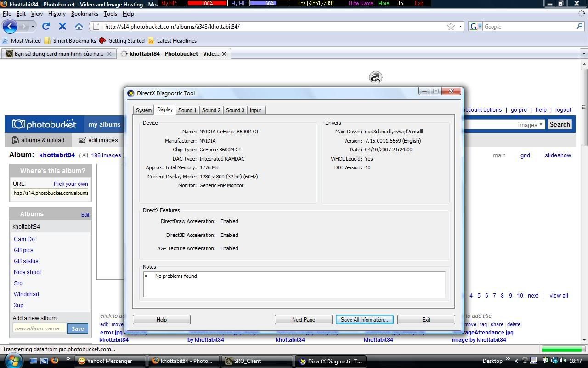The height and width of the screenshot is (368, 588).
Task: Stop page loading with the X icon
Action: (x=62, y=26)
